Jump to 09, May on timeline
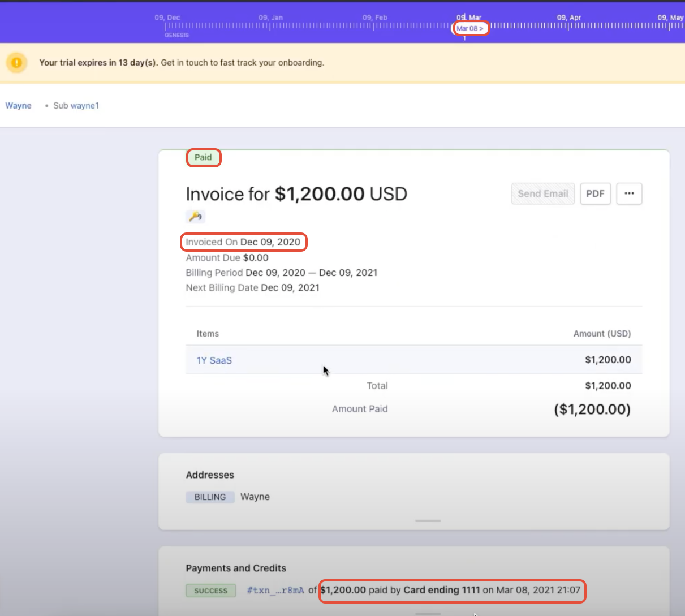This screenshot has width=685, height=616. click(670, 18)
